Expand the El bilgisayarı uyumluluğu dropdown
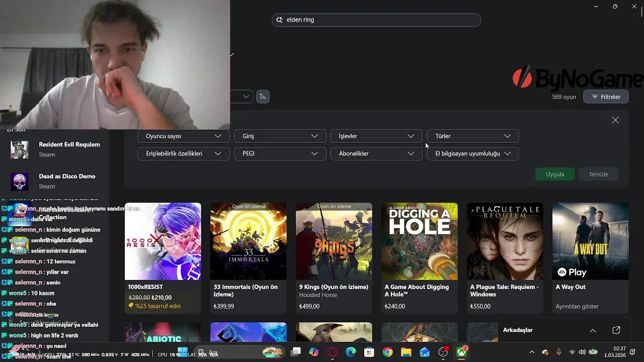This screenshot has height=362, width=644. tap(473, 153)
